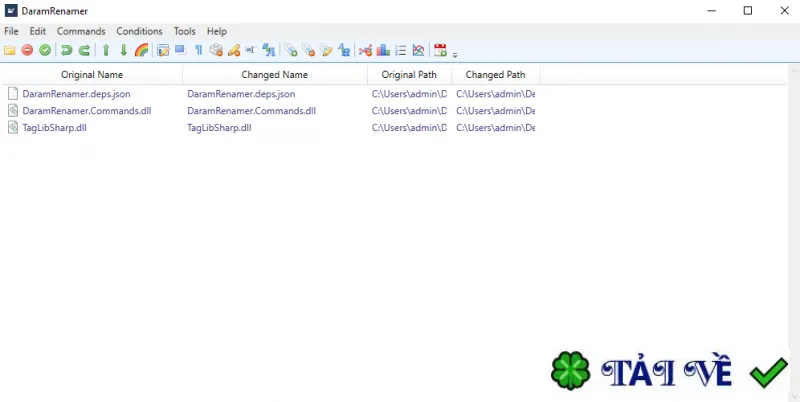
Task: Click the red scissors trim icon
Action: click(365, 50)
